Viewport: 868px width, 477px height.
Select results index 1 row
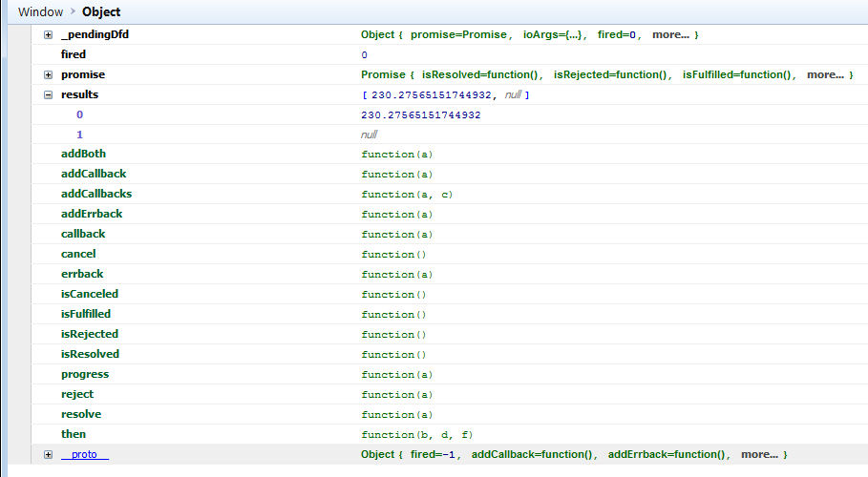(450, 135)
